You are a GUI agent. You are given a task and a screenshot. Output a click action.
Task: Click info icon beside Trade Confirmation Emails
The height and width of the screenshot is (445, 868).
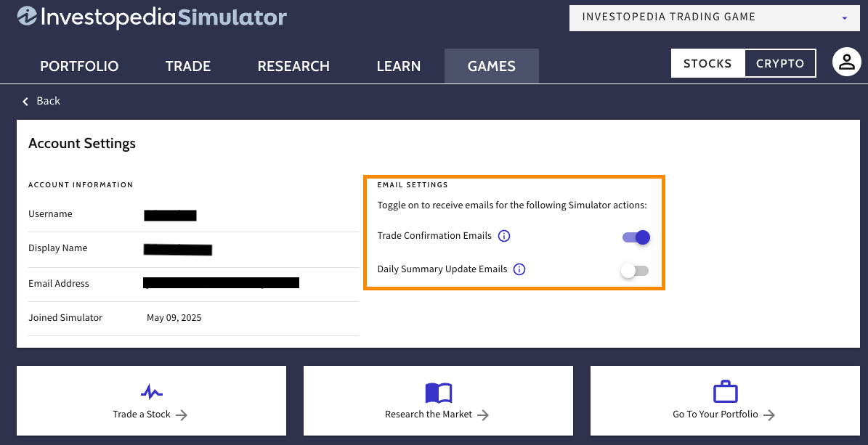504,236
